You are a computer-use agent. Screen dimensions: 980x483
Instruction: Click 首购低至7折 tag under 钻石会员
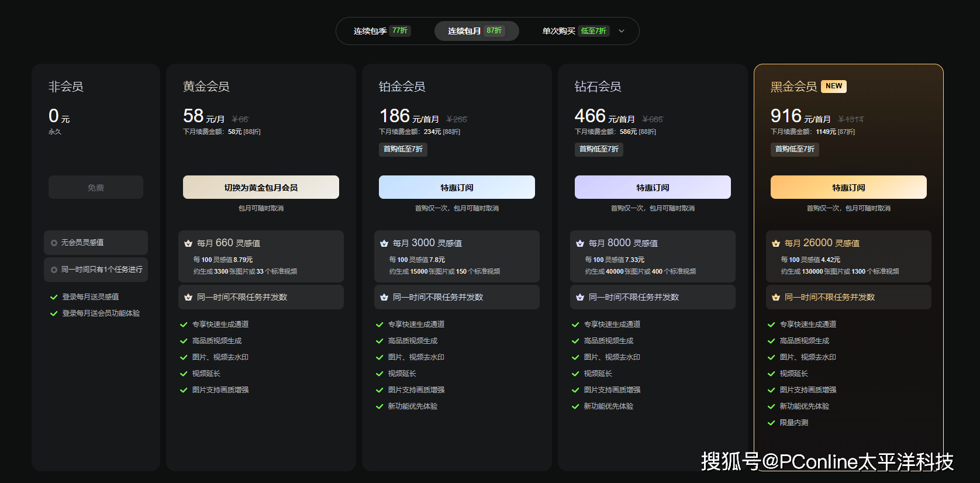click(x=599, y=149)
